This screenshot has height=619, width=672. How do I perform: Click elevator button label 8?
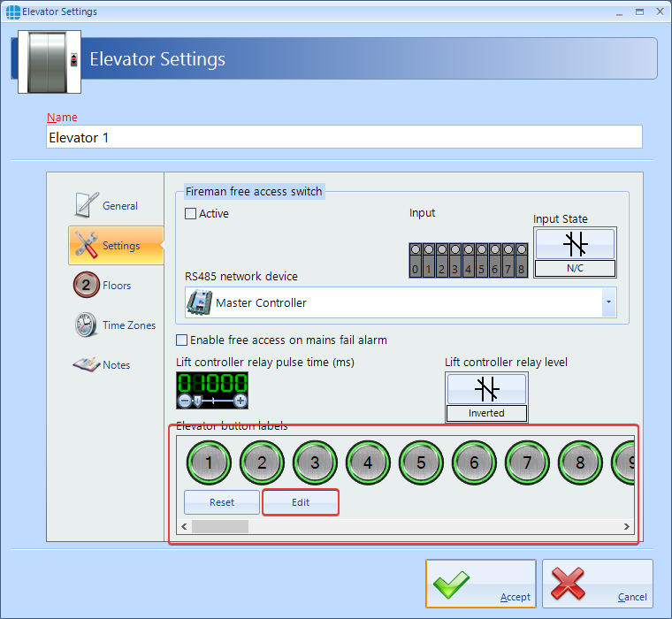(580, 462)
